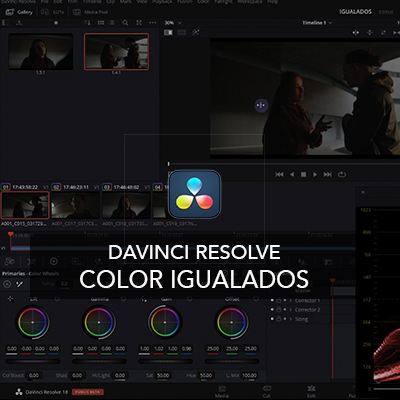Click the Lift color wheel center
Viewport: 400px width, 400px height.
point(32,322)
